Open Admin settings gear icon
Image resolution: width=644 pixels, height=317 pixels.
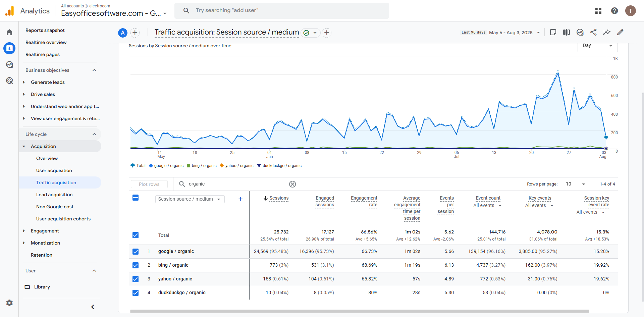9,303
